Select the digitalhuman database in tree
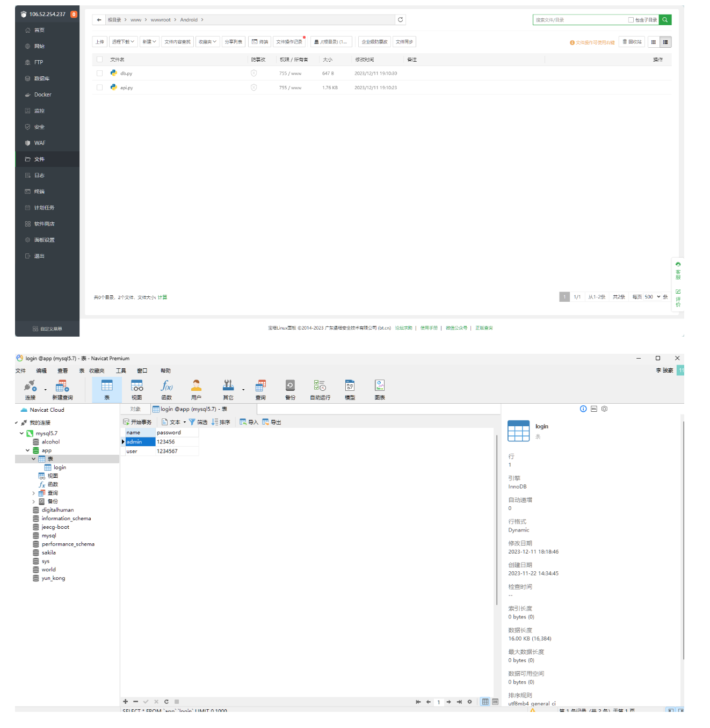This screenshot has width=710, height=728. [x=58, y=511]
